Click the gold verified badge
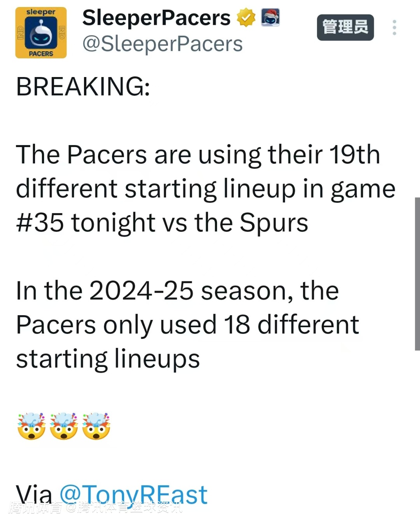This screenshot has height=521, width=420. tap(246, 18)
